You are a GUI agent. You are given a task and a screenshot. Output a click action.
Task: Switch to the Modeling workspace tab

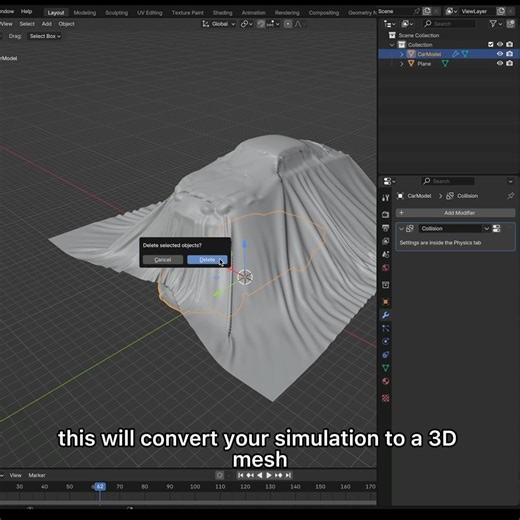pyautogui.click(x=85, y=13)
